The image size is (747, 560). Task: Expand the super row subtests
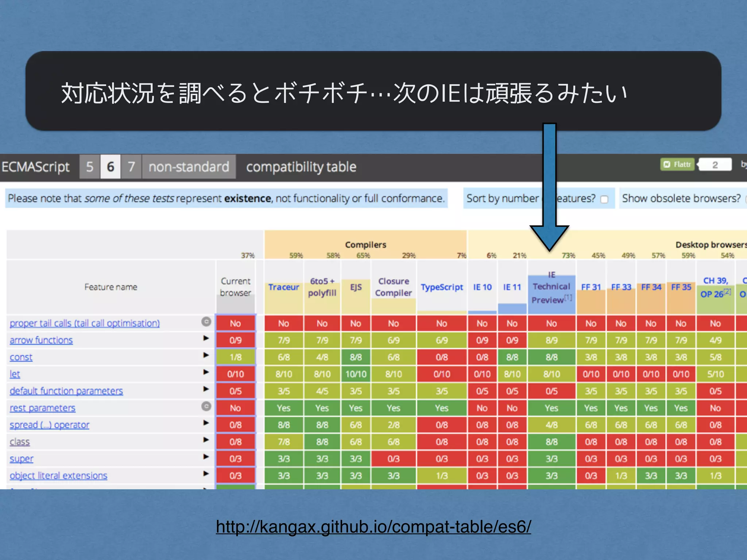(x=206, y=456)
